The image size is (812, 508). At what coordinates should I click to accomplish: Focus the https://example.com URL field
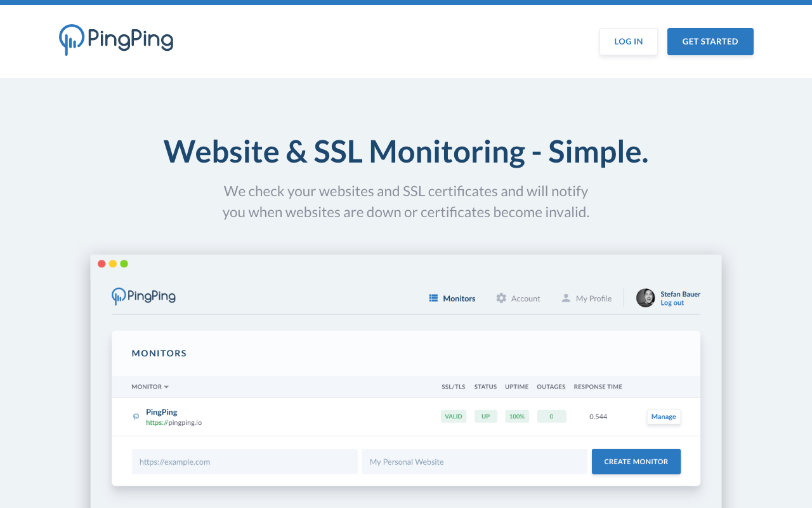(245, 462)
